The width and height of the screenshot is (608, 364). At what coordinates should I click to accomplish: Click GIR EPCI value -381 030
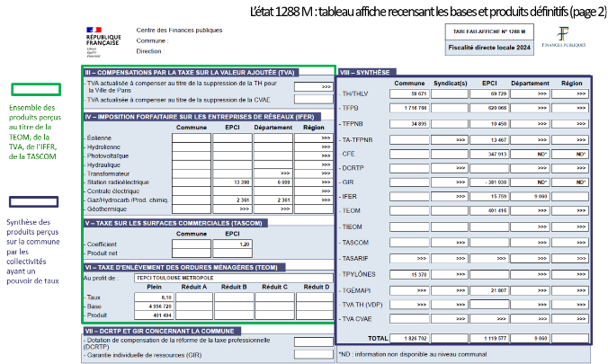click(x=489, y=182)
